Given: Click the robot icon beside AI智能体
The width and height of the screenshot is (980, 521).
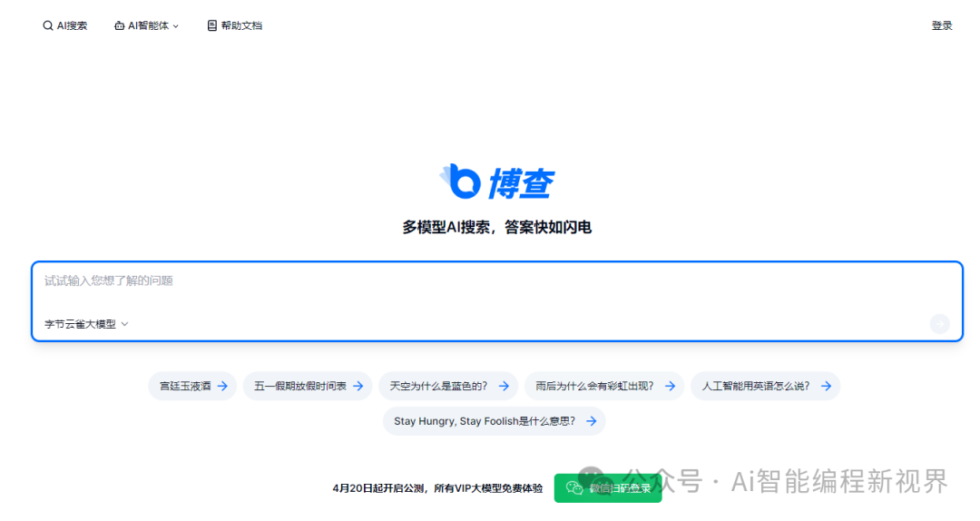Looking at the screenshot, I should pyautogui.click(x=119, y=25).
